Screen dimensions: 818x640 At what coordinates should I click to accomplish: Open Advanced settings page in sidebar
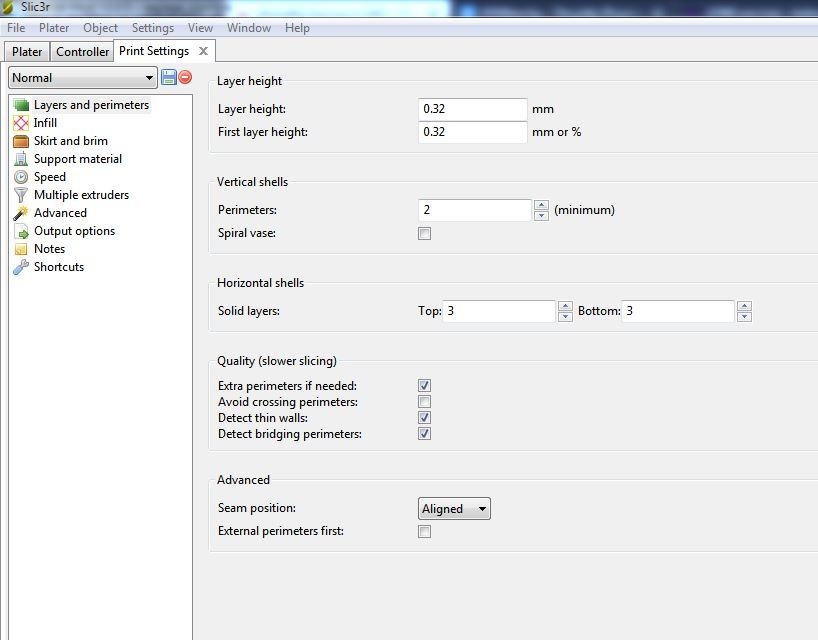pos(61,213)
